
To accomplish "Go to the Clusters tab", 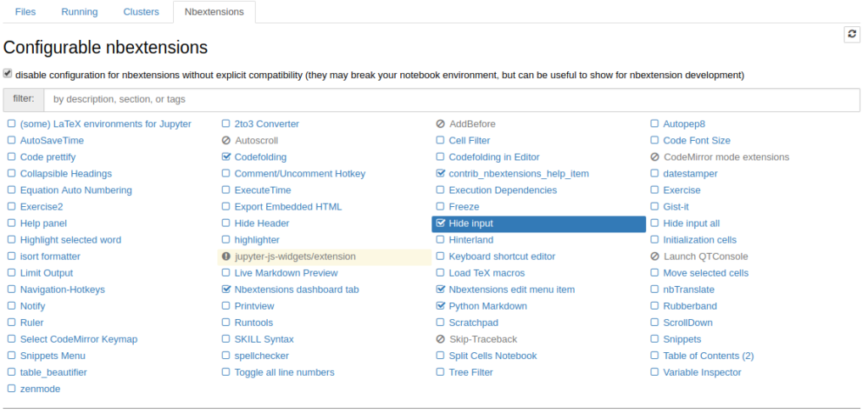I will [142, 12].
